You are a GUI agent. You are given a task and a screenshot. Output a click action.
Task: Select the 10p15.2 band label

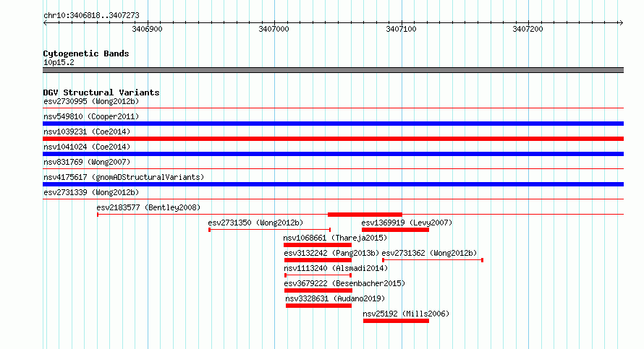click(59, 62)
